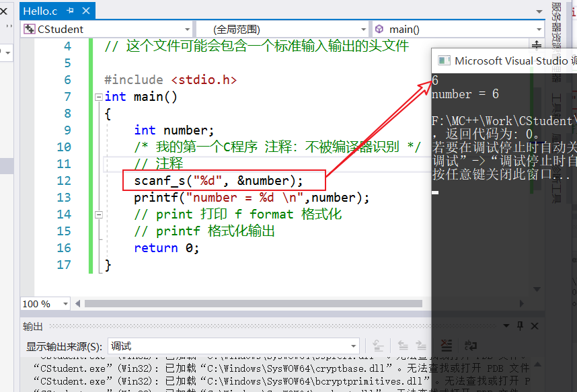This screenshot has height=392, width=577.
Task: Open the CStudent project dropdown
Action: coord(188,30)
